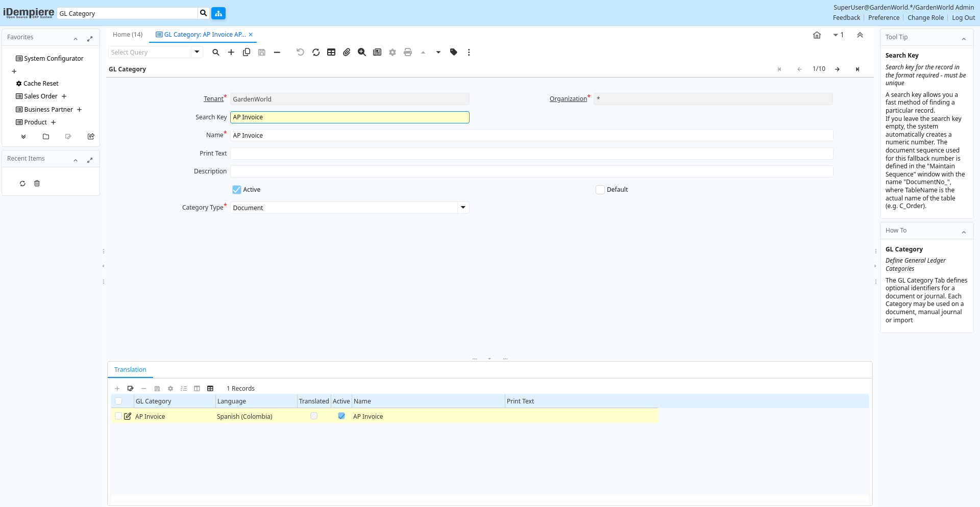The width and height of the screenshot is (980, 507).
Task: Switch to the Home (14) tab
Action: [128, 35]
